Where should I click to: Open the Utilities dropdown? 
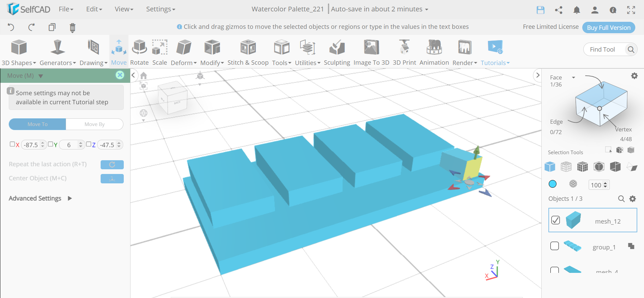[308, 52]
